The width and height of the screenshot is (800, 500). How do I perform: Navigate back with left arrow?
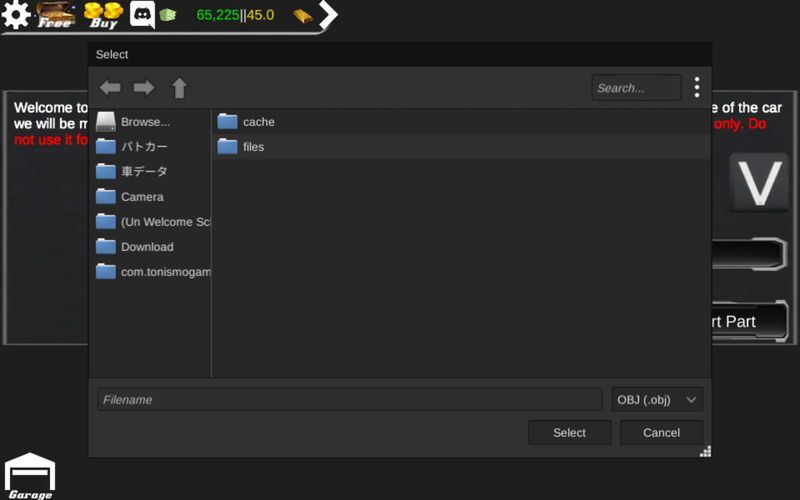click(x=110, y=88)
